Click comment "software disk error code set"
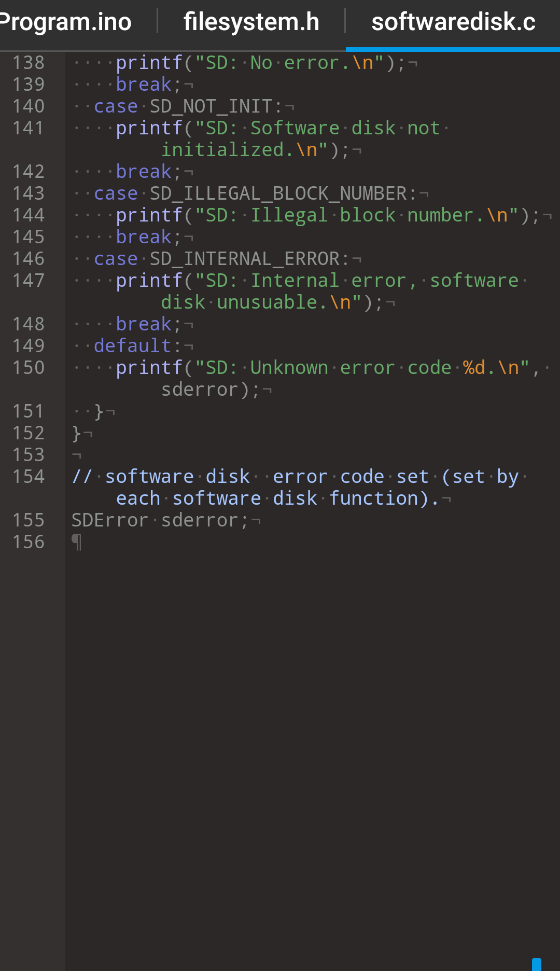The height and width of the screenshot is (971, 560). (x=267, y=477)
